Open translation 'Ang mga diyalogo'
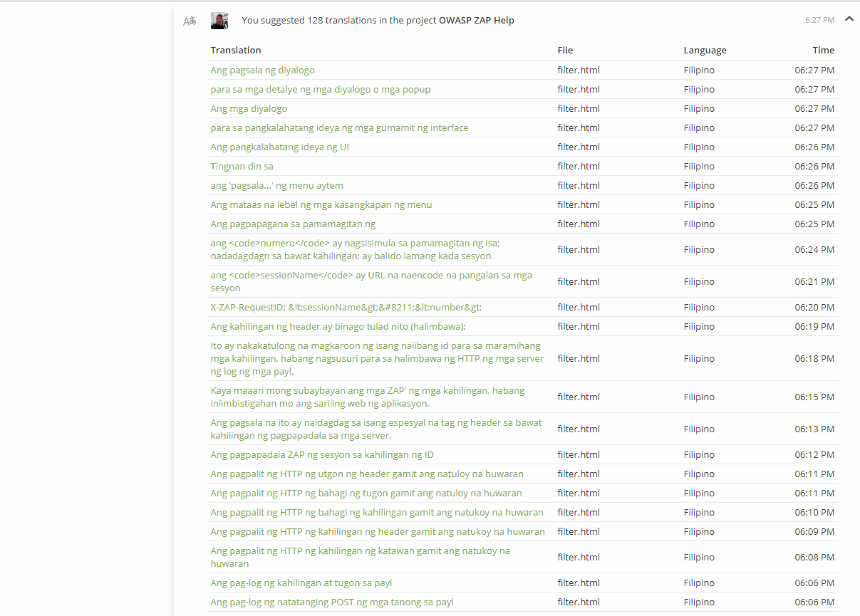Viewport: 860px width, 616px height. point(249,108)
